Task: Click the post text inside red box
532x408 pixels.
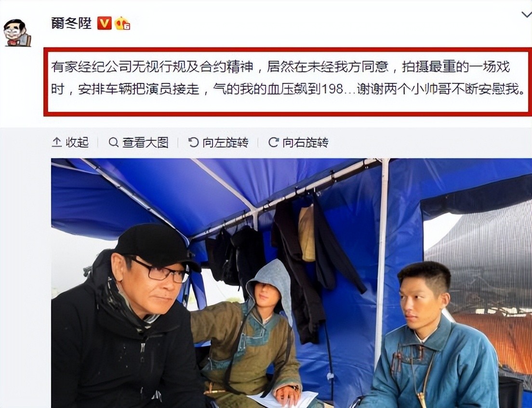Action: 288,78
